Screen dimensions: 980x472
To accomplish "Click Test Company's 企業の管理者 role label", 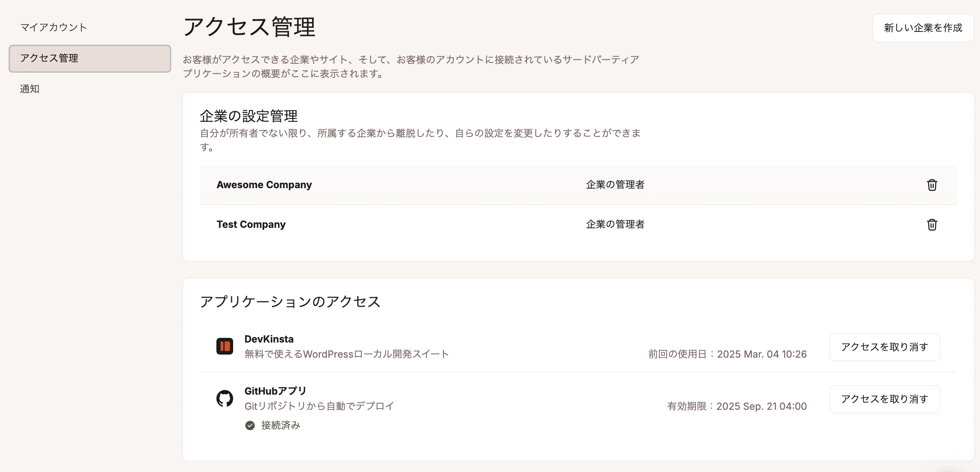I will tap(615, 225).
